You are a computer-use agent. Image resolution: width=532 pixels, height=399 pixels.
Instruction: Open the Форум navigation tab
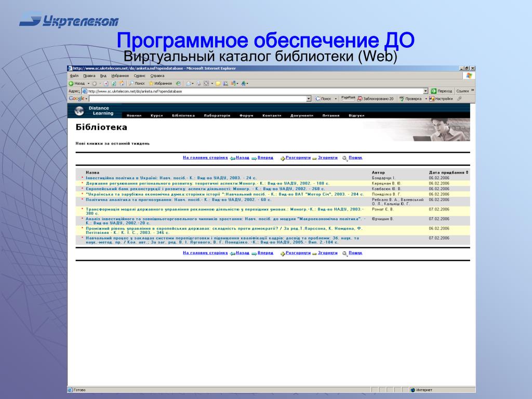pyautogui.click(x=246, y=115)
